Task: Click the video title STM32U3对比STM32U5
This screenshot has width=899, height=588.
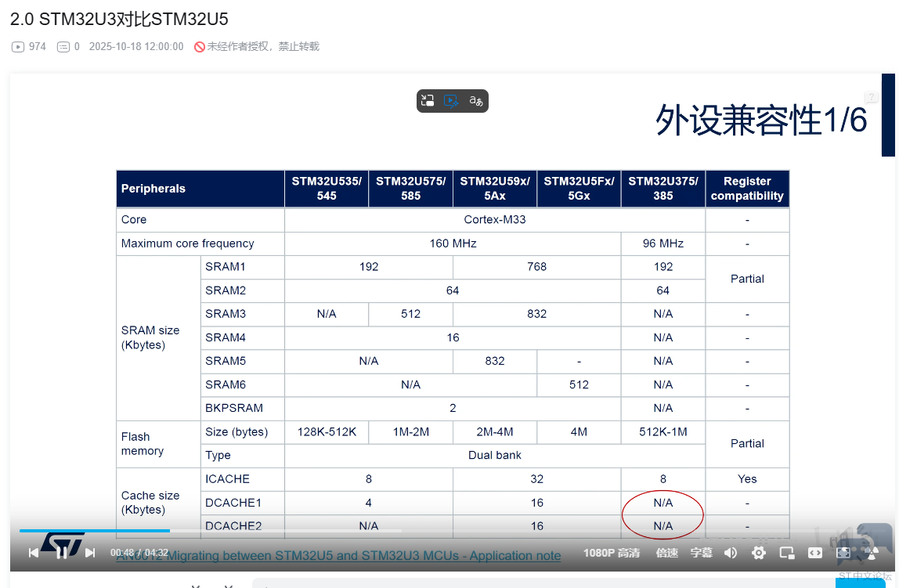Action: [x=119, y=20]
